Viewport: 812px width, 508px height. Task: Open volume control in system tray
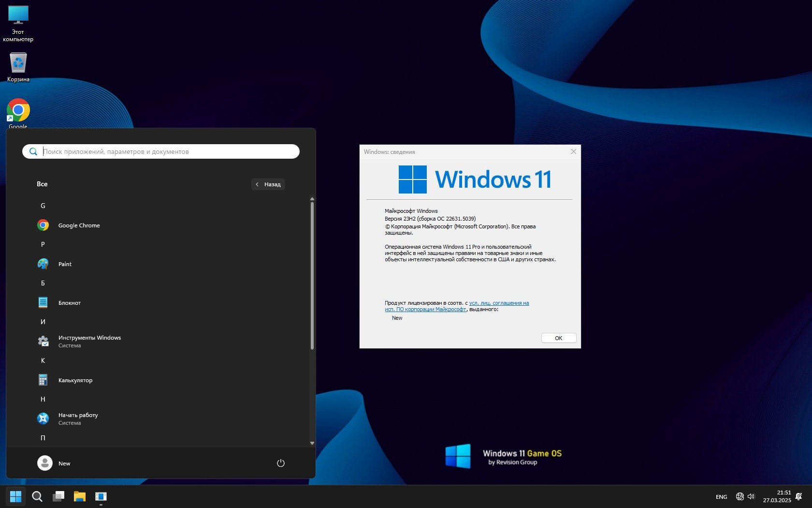coord(751,496)
